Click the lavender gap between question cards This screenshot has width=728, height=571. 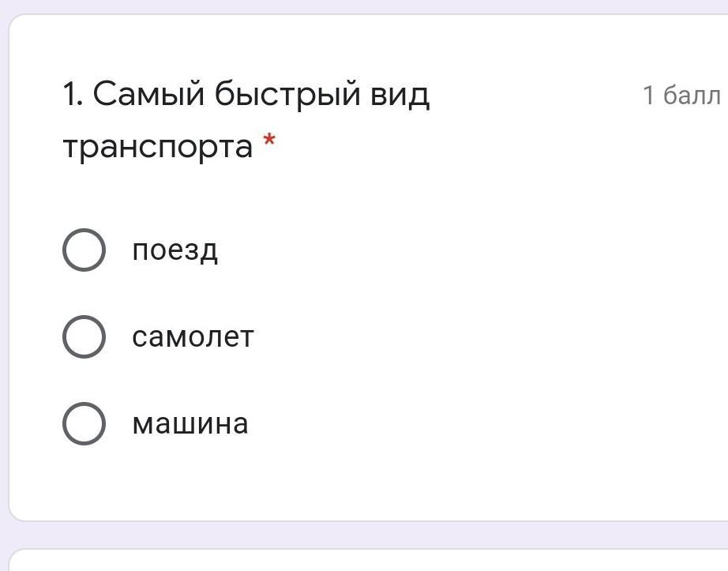pyautogui.click(x=363, y=535)
